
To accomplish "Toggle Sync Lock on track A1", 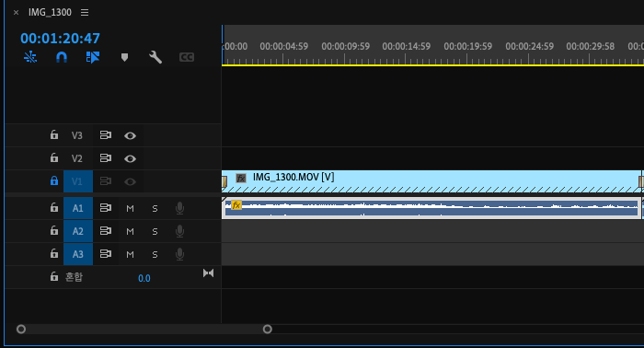I will 106,208.
